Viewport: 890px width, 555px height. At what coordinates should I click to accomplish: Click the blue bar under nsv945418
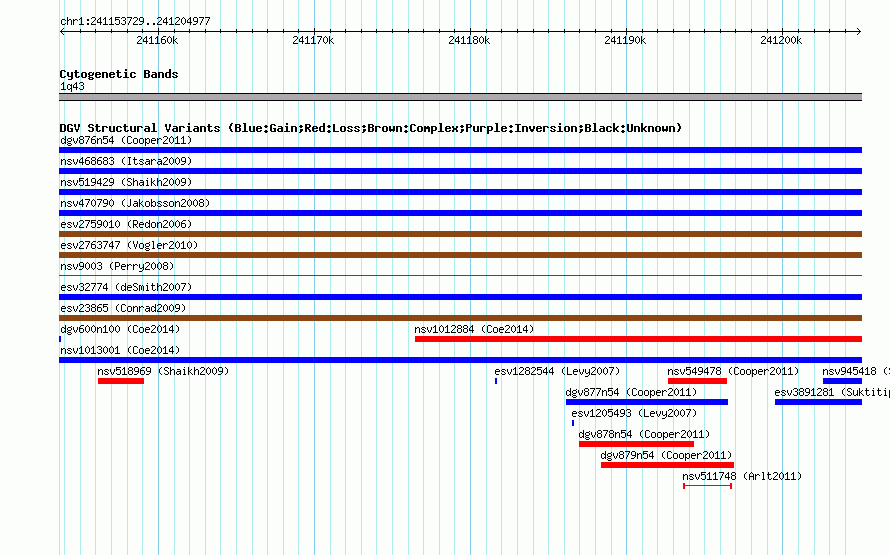pos(842,381)
